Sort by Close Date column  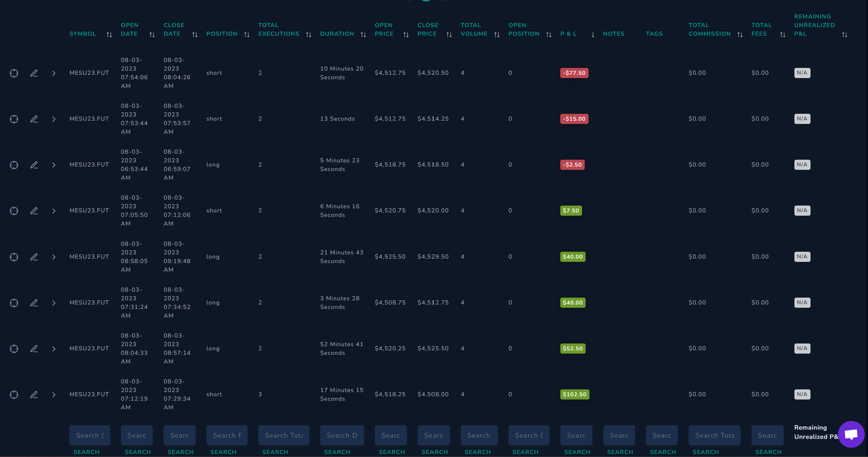(195, 34)
